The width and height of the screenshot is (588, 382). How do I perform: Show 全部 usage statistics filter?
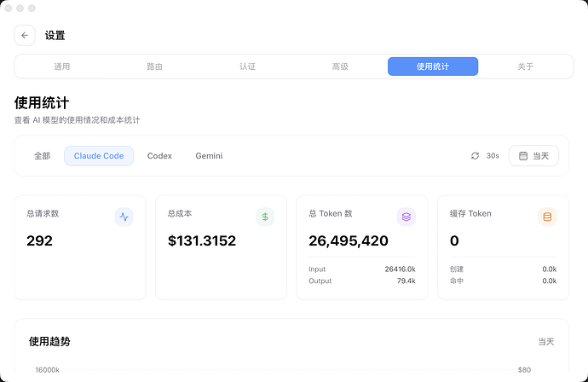pyautogui.click(x=42, y=156)
